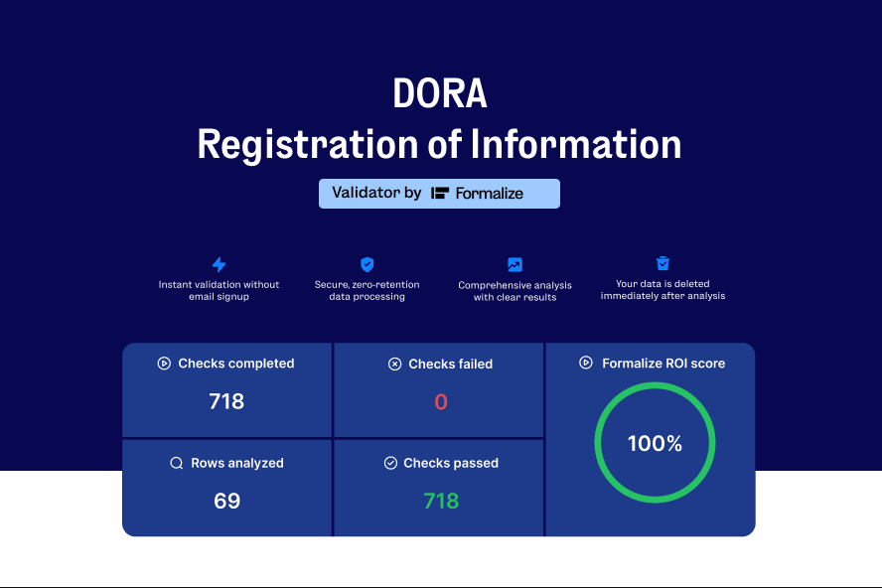The height and width of the screenshot is (588, 882).
Task: Click the red Checks failed value 0
Action: (441, 402)
